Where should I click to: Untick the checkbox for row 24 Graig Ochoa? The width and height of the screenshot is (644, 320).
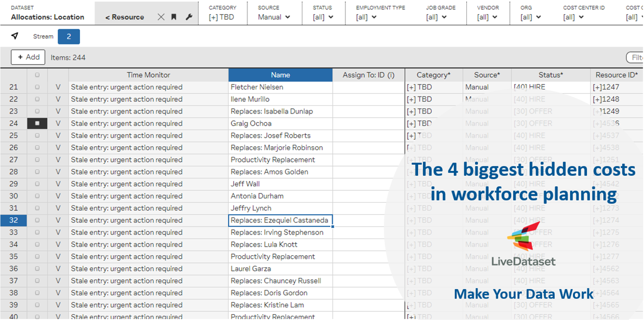click(37, 123)
